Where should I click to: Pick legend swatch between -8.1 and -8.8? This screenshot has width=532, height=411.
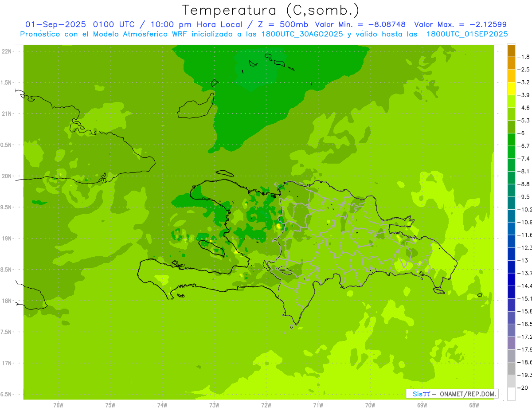[511, 178]
